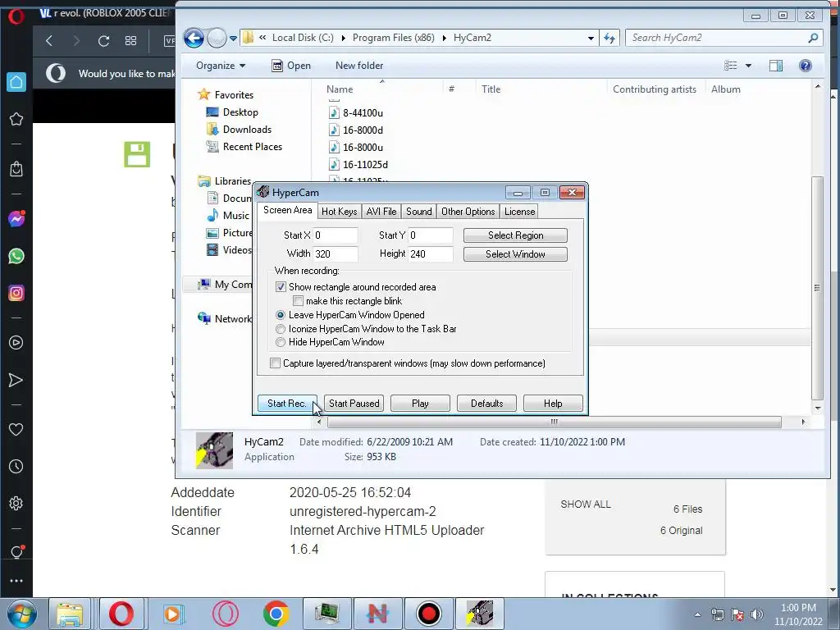
Task: Select Hide HyperCam Window option
Action: [281, 342]
